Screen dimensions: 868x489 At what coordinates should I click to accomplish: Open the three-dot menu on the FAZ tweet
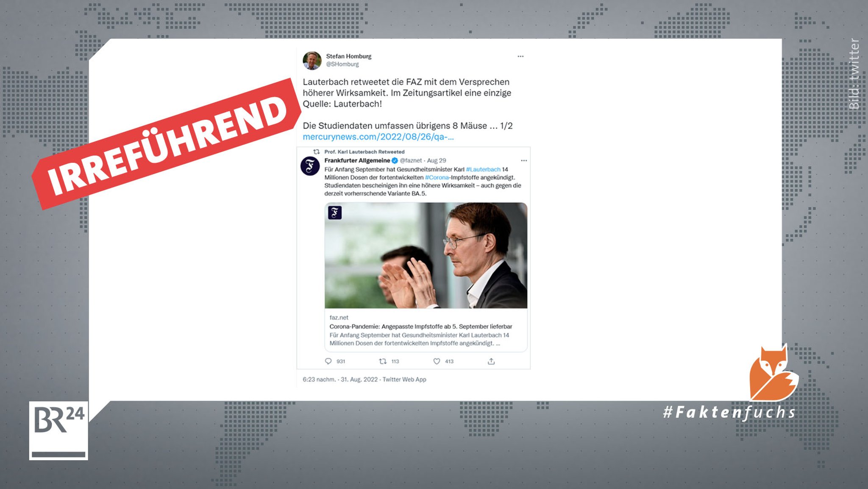pos(524,161)
